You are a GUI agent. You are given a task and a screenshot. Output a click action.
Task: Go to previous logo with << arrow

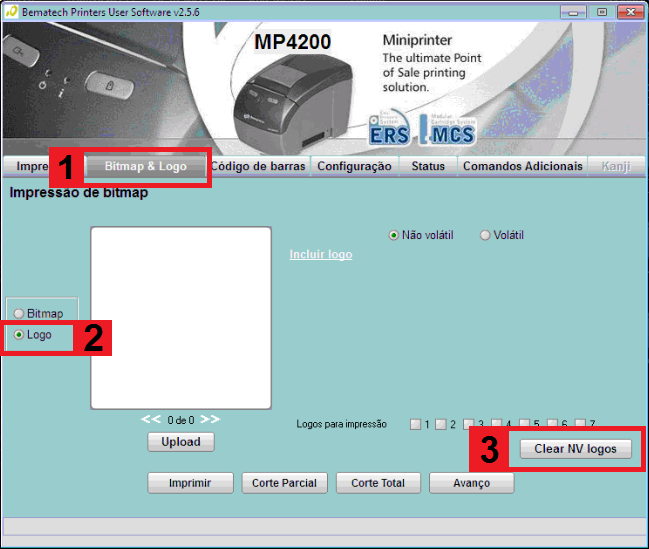point(151,419)
